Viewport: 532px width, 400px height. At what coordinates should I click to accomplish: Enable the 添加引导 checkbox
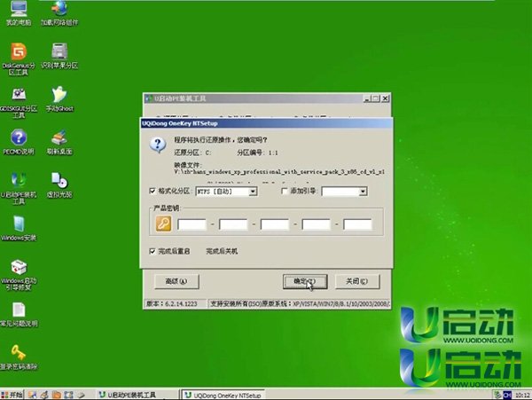pos(285,191)
